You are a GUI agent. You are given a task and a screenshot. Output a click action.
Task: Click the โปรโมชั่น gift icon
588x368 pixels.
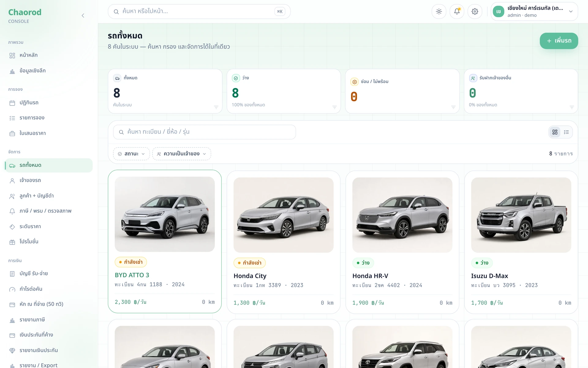[12, 242]
